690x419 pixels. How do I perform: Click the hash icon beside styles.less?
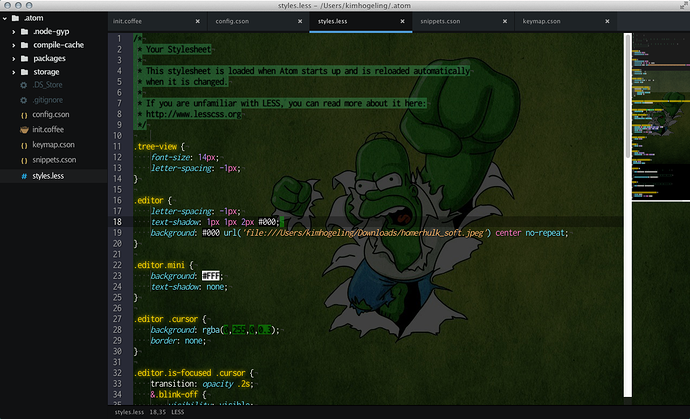click(24, 176)
